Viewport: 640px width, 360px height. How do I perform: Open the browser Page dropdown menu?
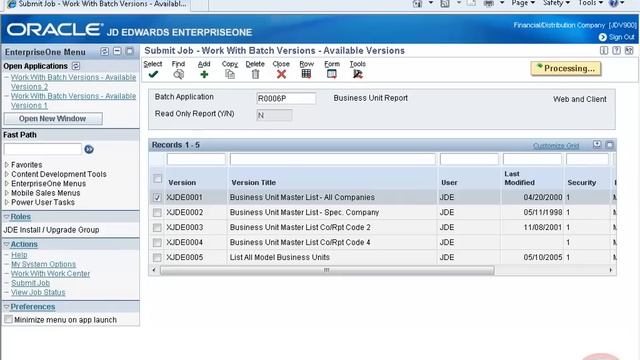[x=523, y=3]
